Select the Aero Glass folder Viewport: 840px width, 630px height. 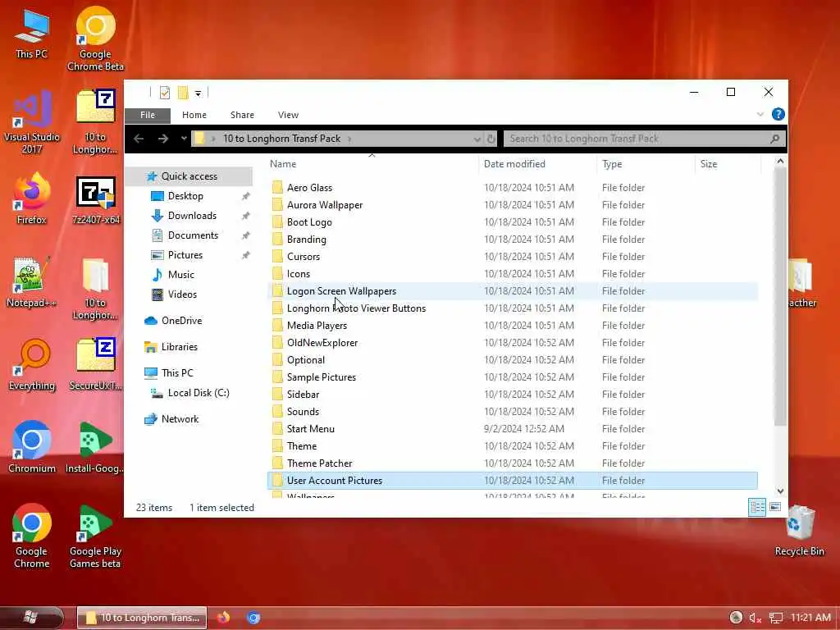coord(512,188)
